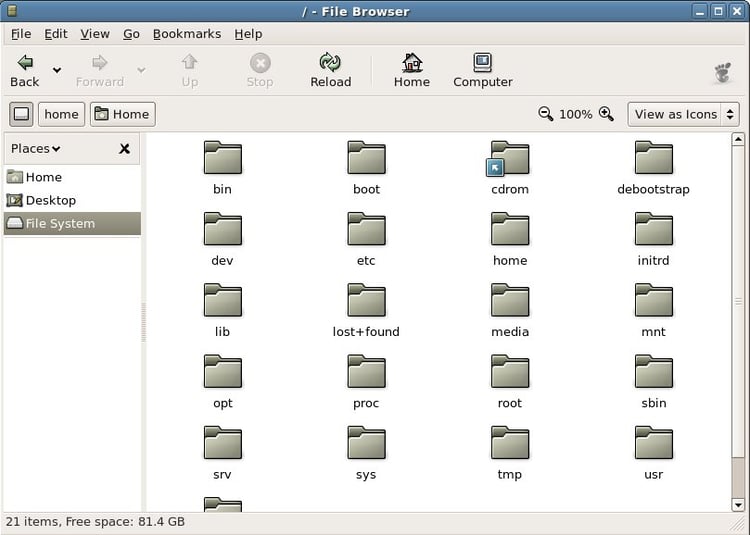Select the opt folder icon

coord(222,371)
